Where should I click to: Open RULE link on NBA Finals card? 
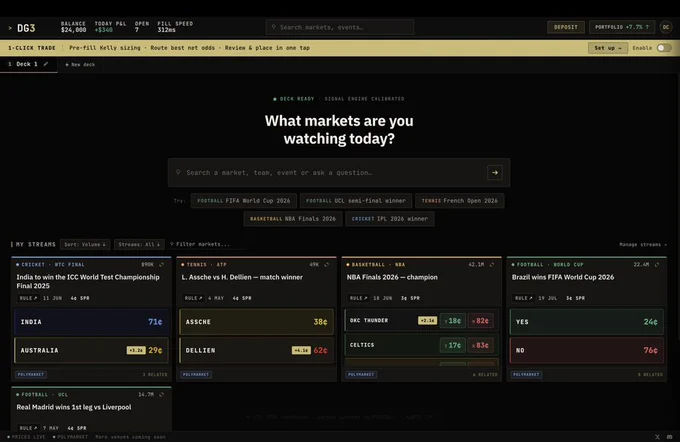click(359, 298)
